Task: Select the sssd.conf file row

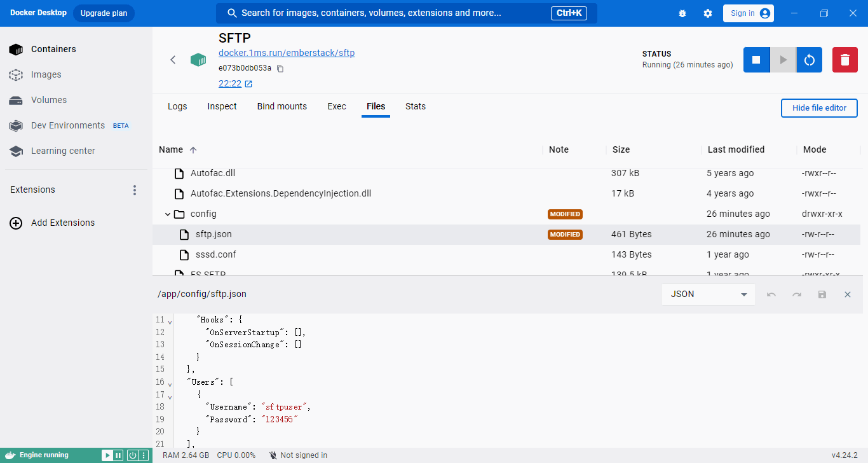Action: coord(506,255)
